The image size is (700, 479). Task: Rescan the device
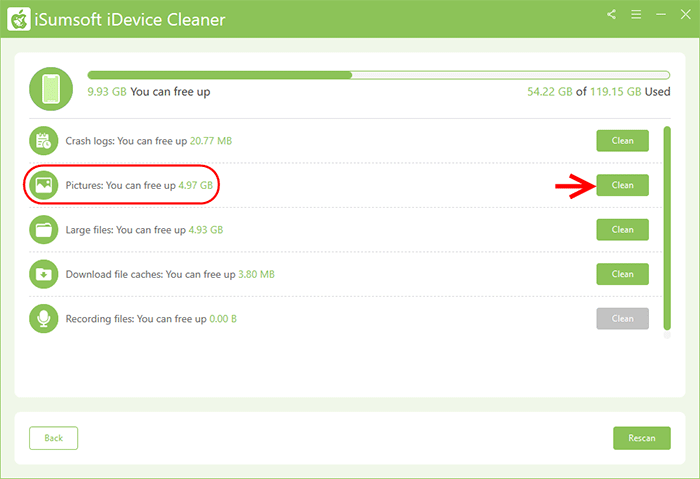(x=642, y=438)
